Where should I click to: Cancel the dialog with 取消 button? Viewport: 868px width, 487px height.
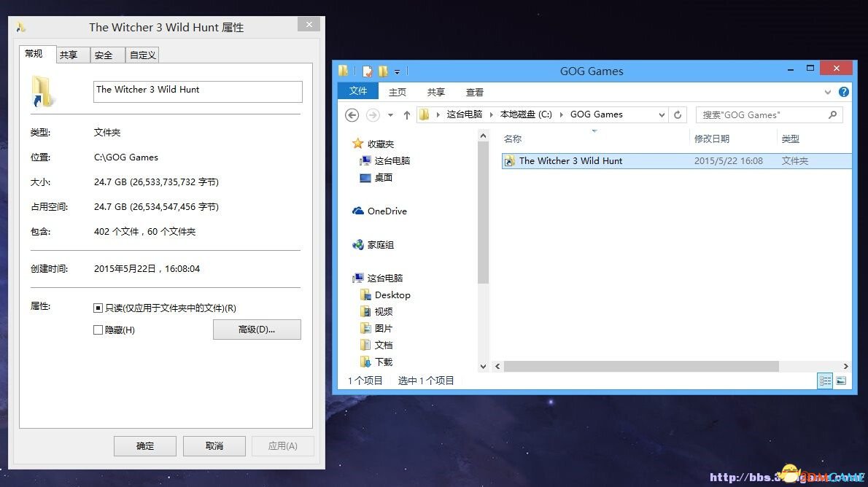pyautogui.click(x=214, y=446)
